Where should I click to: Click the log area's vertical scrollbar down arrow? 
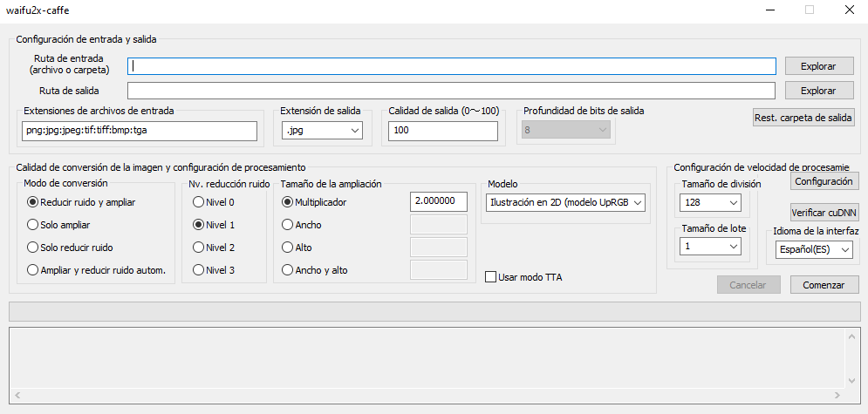point(854,380)
